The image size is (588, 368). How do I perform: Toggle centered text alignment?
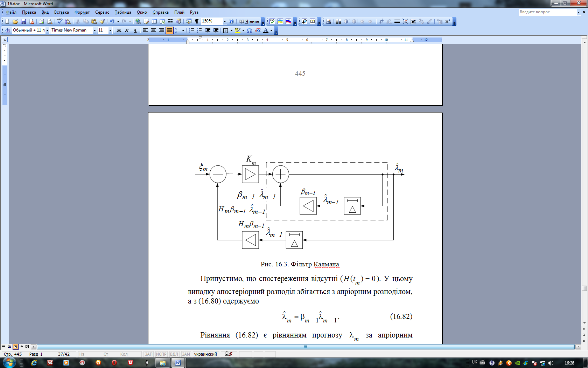(153, 30)
